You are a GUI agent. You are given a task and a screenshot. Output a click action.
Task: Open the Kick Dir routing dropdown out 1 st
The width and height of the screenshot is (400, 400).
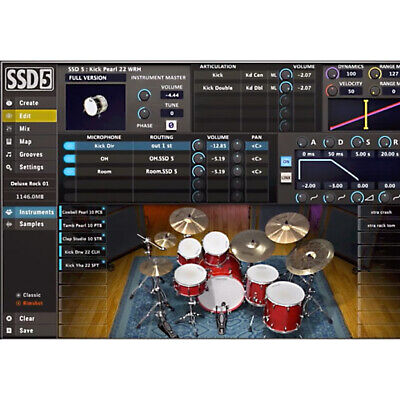tap(162, 146)
